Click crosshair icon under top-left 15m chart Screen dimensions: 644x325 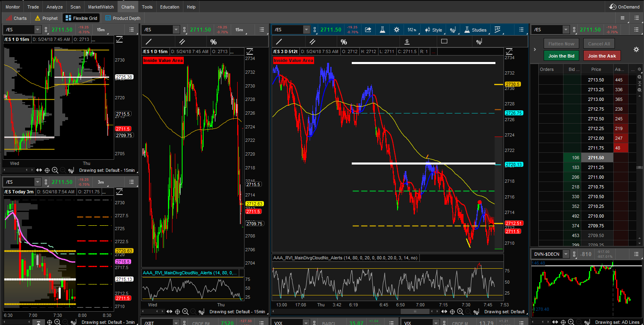click(47, 170)
